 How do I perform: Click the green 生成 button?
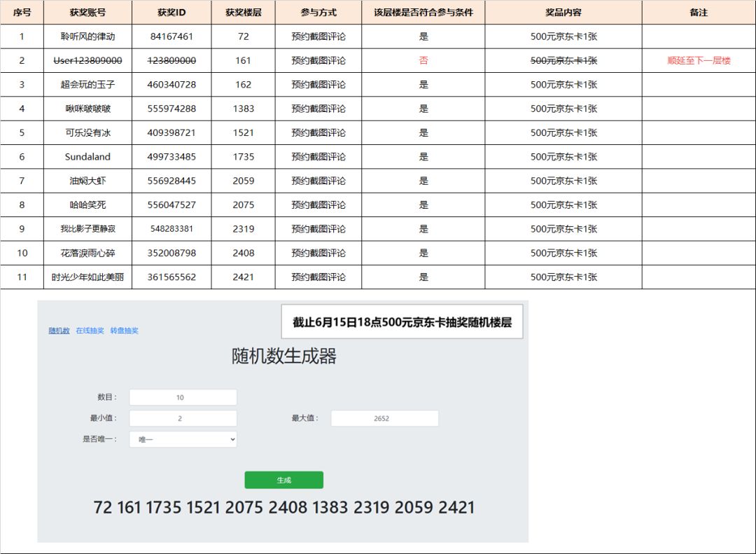(284, 480)
